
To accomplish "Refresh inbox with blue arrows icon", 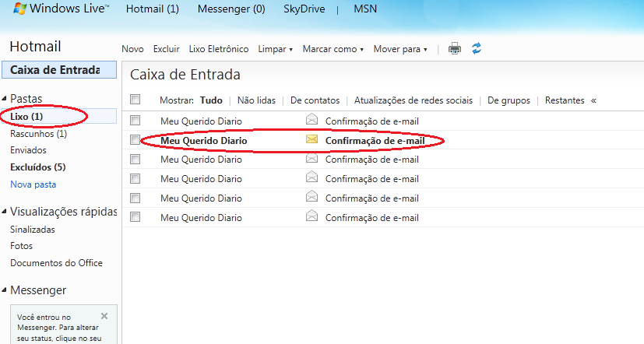I will click(477, 48).
